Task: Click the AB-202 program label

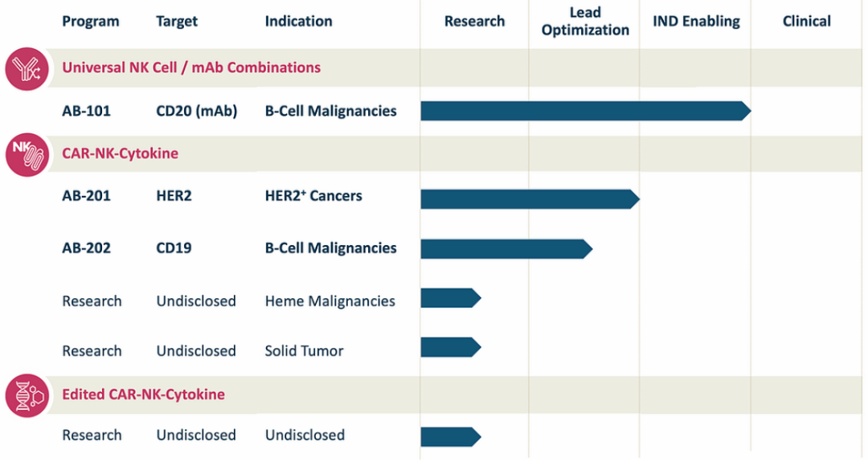Action: point(86,248)
